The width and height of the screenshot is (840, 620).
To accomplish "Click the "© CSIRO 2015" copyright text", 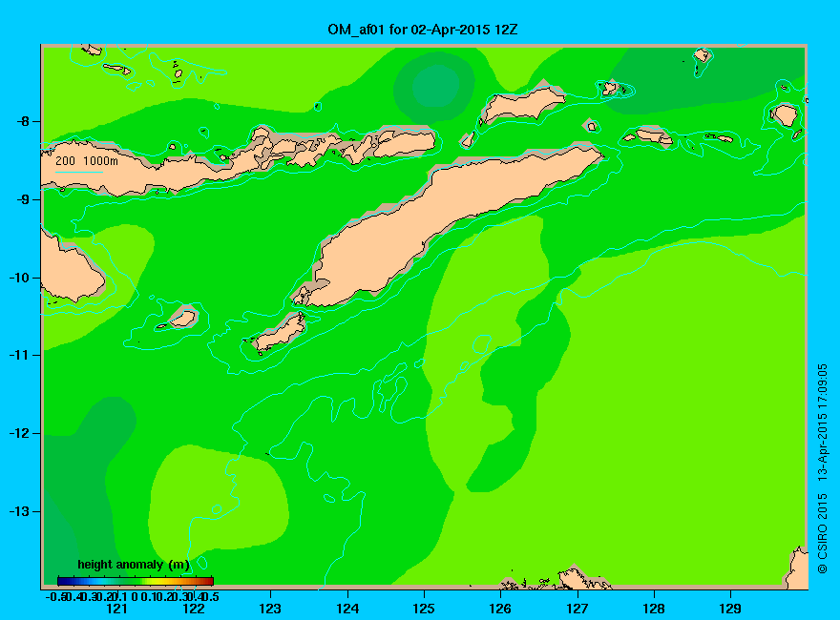I will coord(822,534).
